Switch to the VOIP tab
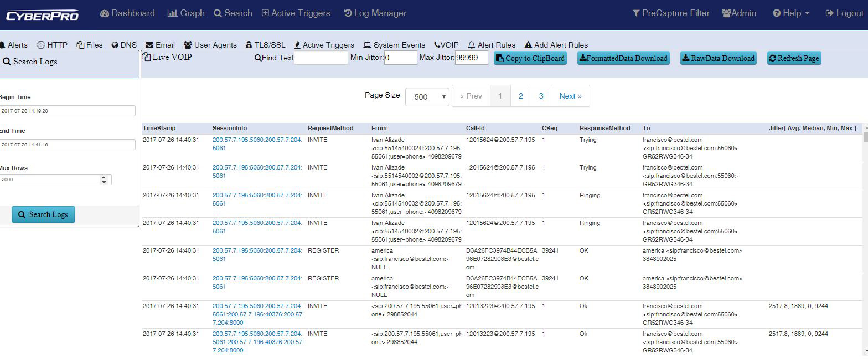This screenshot has width=868, height=363. point(447,45)
